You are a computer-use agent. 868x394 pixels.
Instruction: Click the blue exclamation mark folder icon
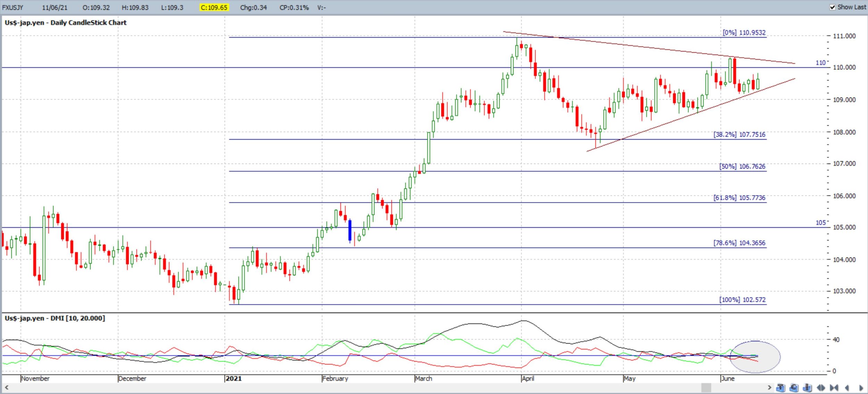click(x=808, y=387)
